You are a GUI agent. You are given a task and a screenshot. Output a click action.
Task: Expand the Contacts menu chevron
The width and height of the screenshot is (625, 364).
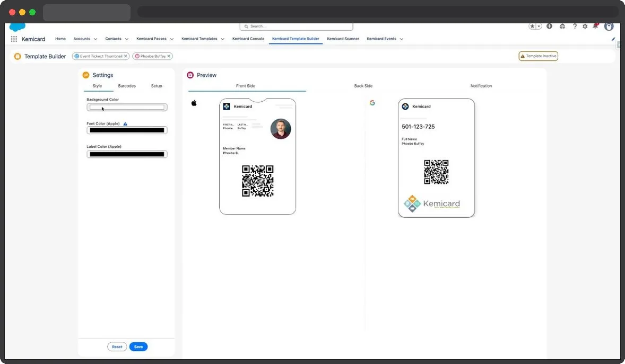(x=127, y=39)
